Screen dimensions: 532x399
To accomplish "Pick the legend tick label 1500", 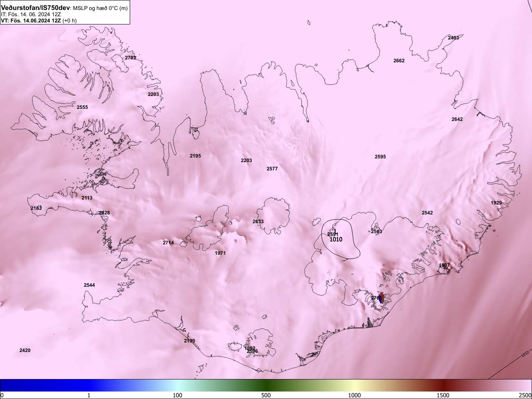I will pos(443,395).
